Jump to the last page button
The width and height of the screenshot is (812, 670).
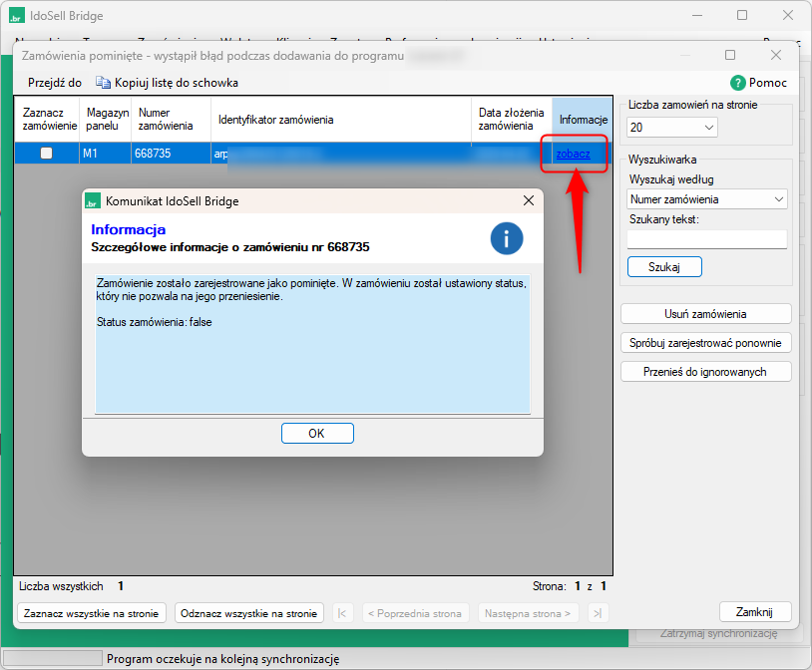(x=598, y=613)
